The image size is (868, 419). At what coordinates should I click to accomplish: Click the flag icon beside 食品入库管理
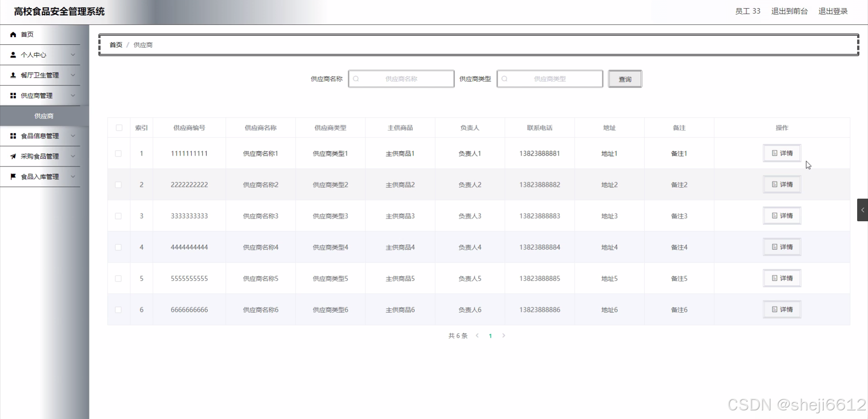pyautogui.click(x=13, y=176)
